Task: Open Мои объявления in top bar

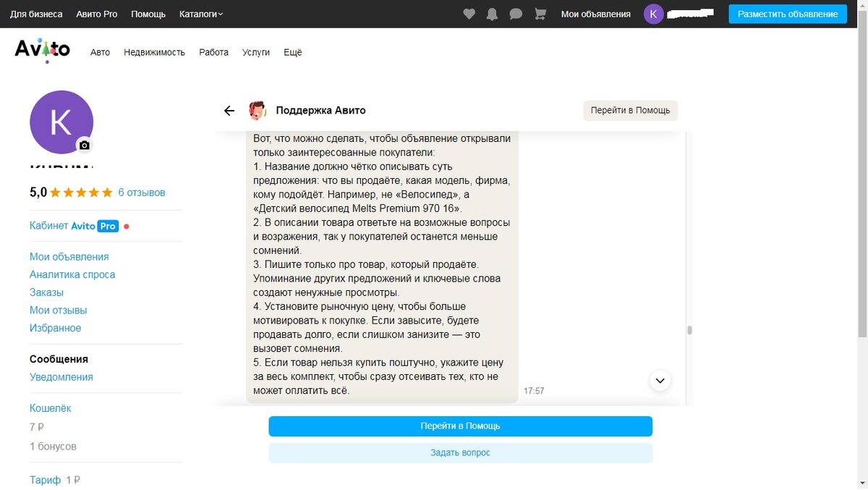Action: [x=596, y=14]
